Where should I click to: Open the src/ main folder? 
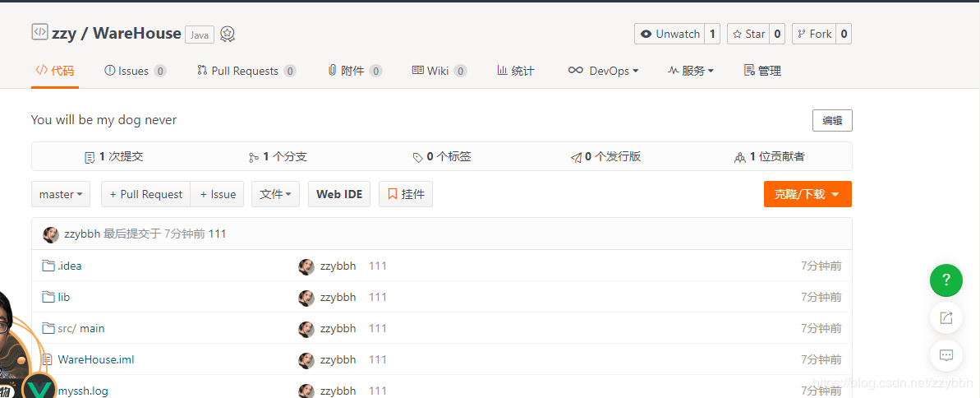tap(81, 329)
